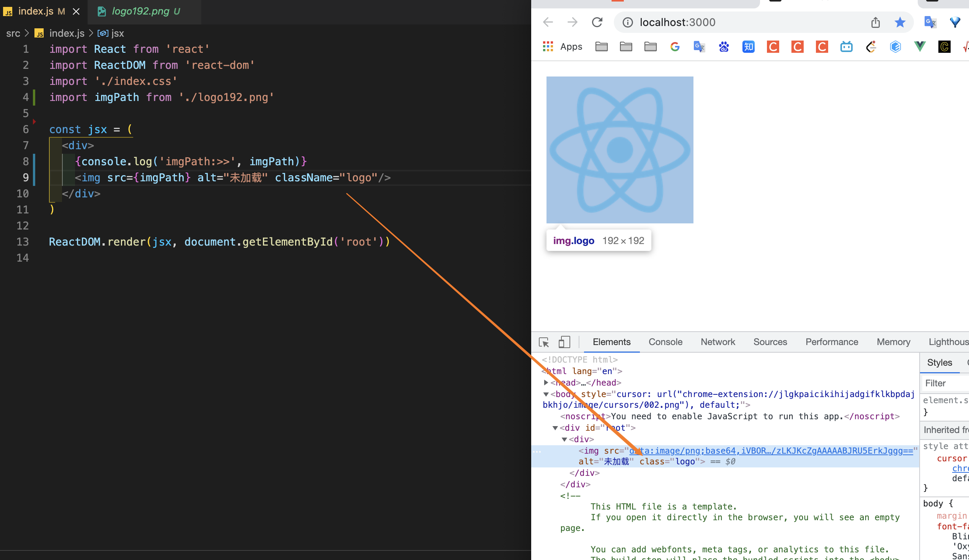Open the Zhihu bookmark

[x=748, y=47]
